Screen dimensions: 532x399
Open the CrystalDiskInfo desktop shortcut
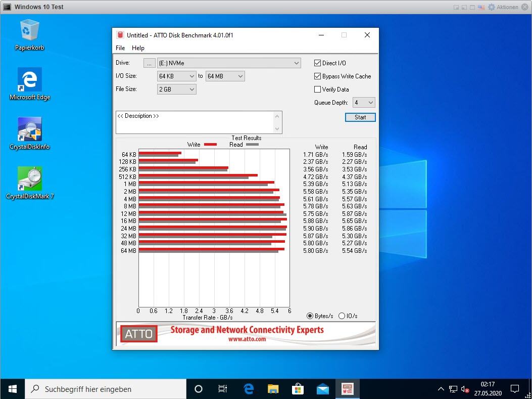click(x=29, y=134)
